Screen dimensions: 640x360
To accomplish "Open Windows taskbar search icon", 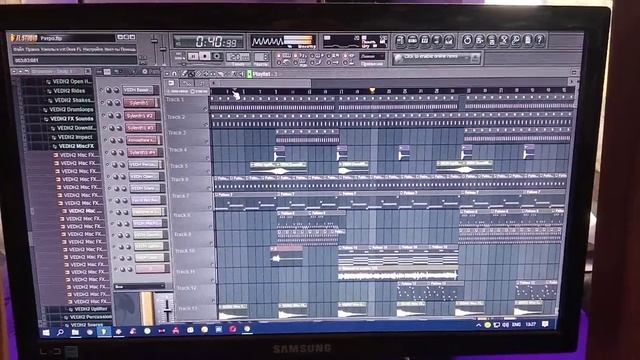I will 60,333.
